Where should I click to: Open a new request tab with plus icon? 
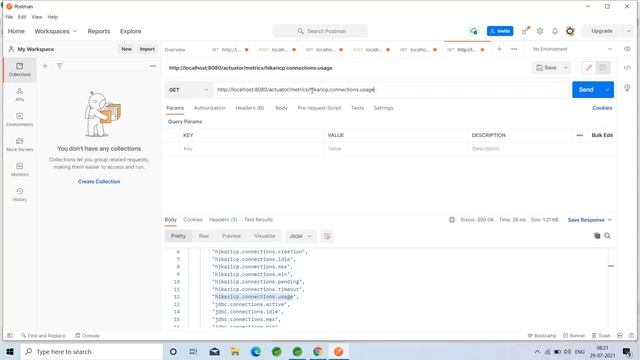[499, 49]
